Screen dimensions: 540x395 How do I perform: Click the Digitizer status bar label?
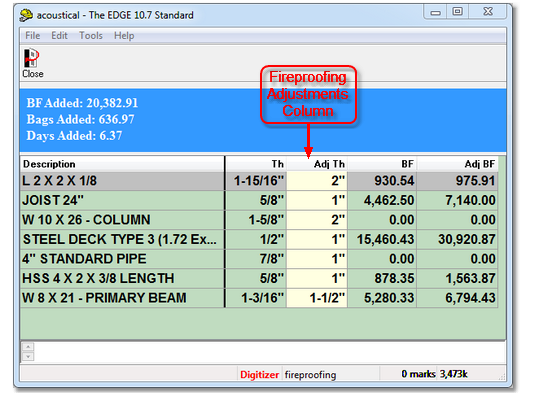point(259,375)
